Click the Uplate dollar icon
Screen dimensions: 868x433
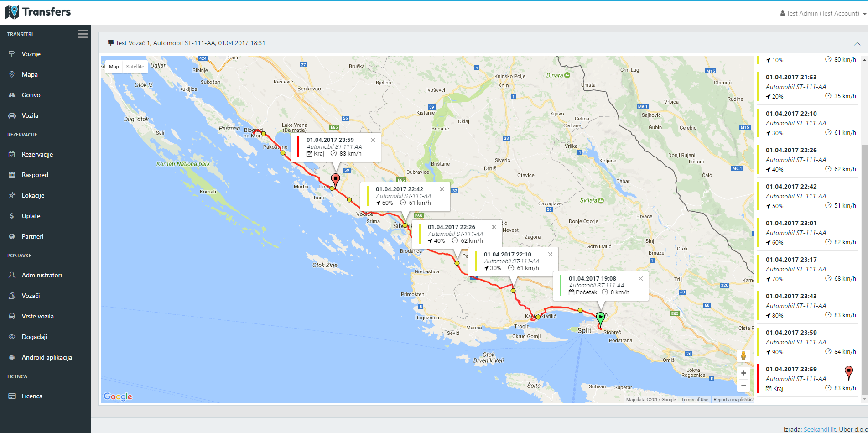[x=12, y=216]
